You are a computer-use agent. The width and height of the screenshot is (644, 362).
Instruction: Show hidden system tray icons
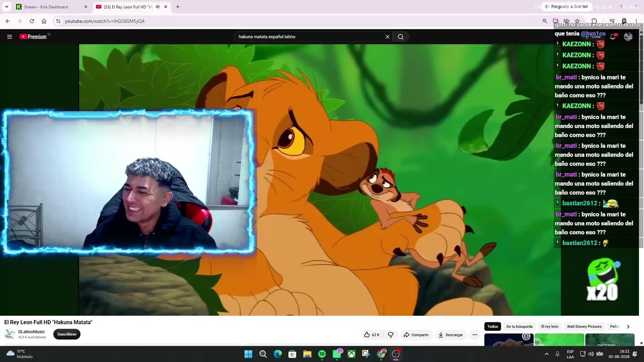tap(546, 354)
